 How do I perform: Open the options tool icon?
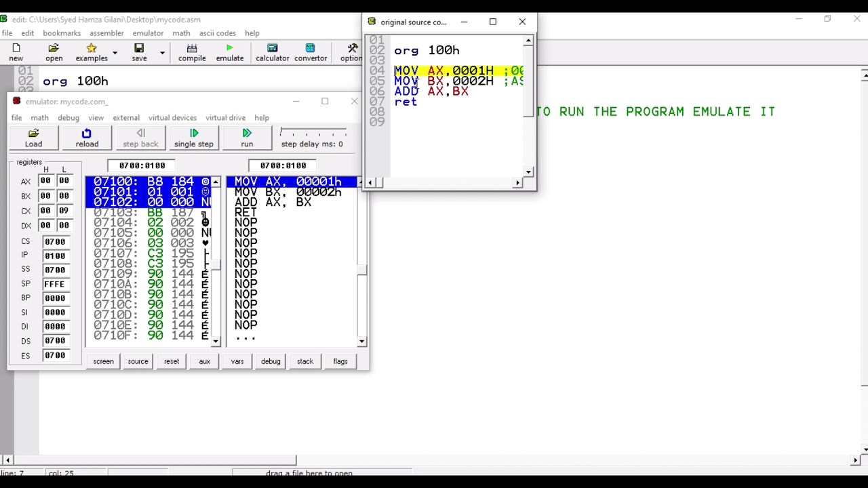(352, 52)
